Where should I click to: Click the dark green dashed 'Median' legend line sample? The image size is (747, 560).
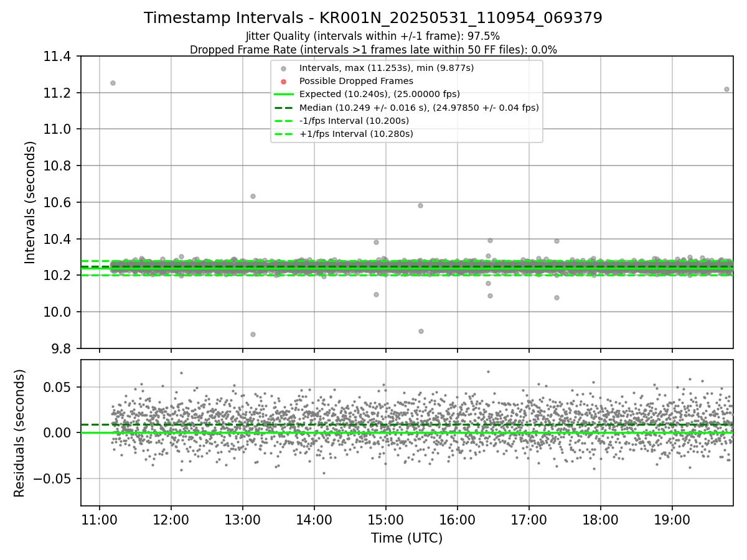point(283,108)
